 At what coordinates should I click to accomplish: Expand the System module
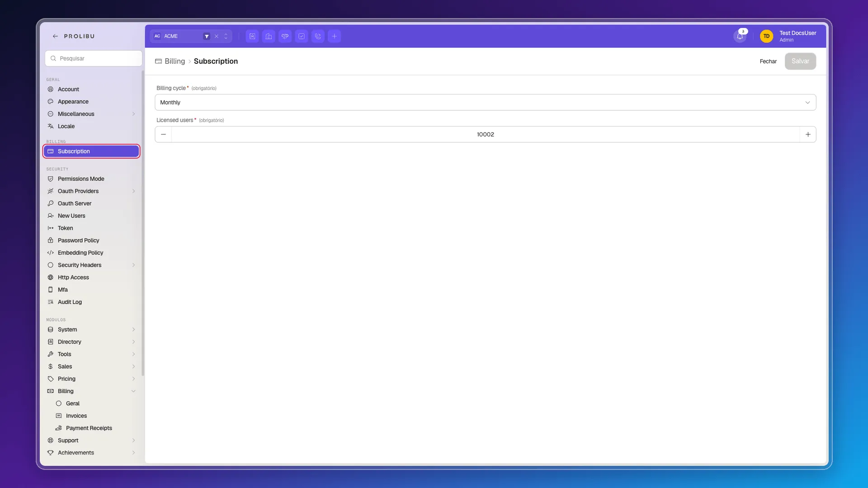tap(91, 329)
